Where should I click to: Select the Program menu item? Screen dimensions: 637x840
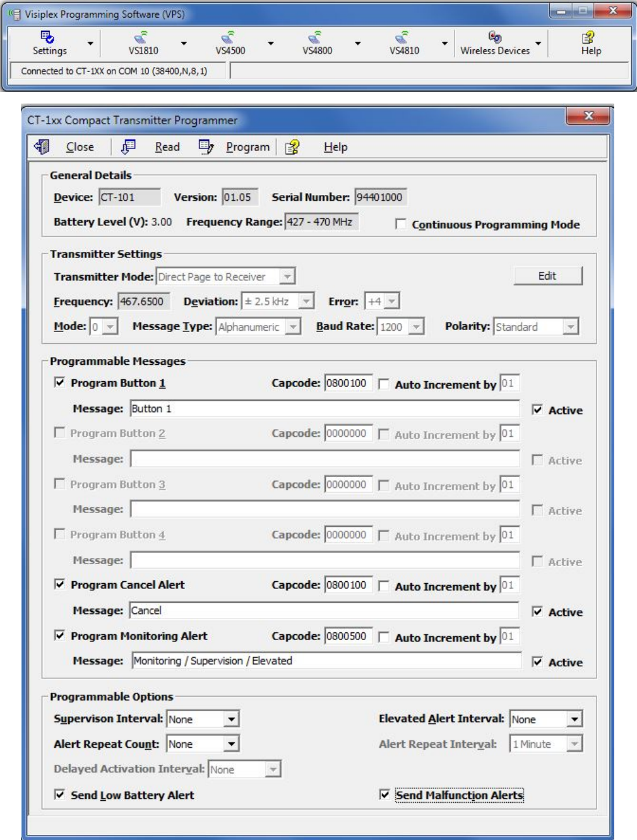247,146
